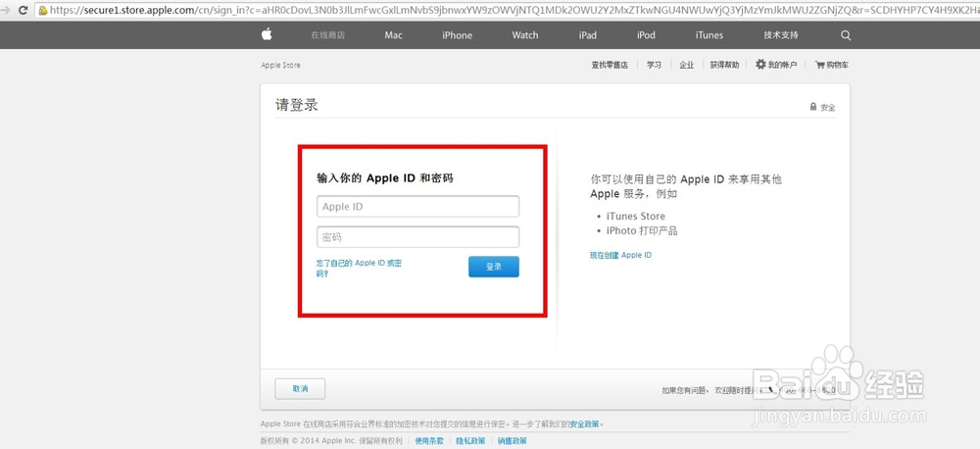Click the shopping cart icon

[819, 65]
